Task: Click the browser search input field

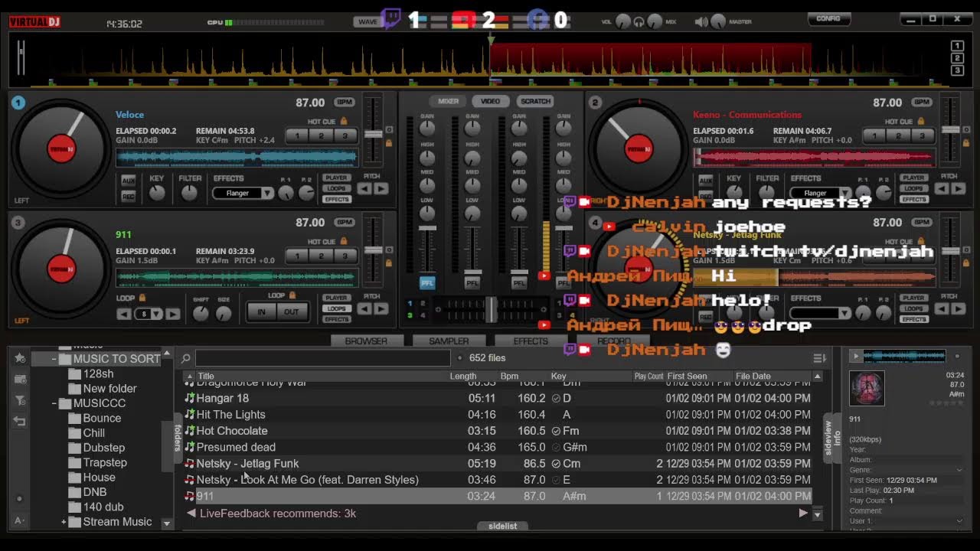Action: 322,358
